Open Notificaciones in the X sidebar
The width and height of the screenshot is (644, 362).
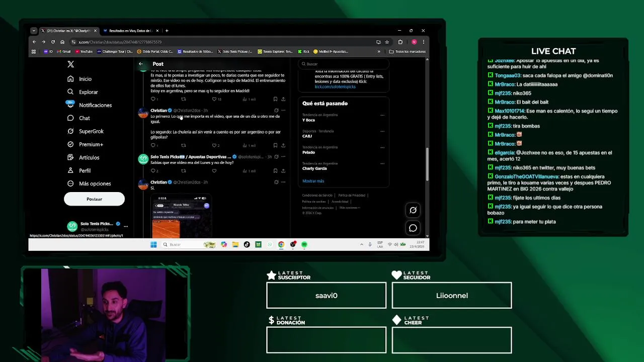(90, 105)
